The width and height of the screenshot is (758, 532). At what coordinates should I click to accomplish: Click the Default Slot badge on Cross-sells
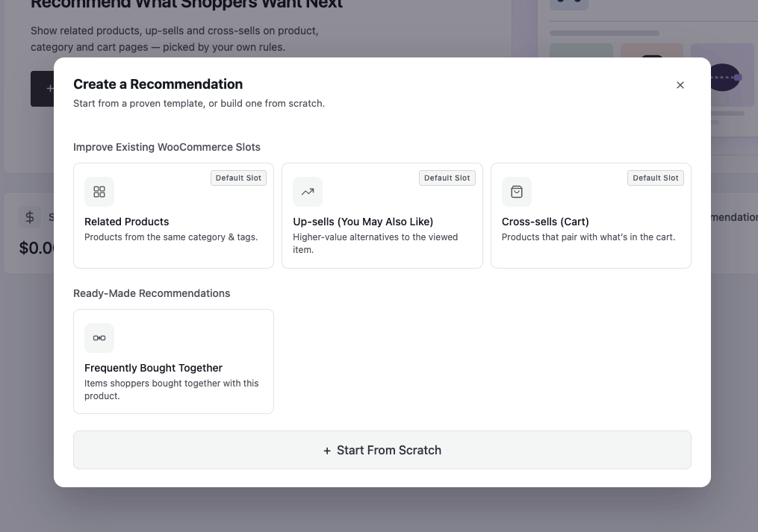(x=656, y=178)
